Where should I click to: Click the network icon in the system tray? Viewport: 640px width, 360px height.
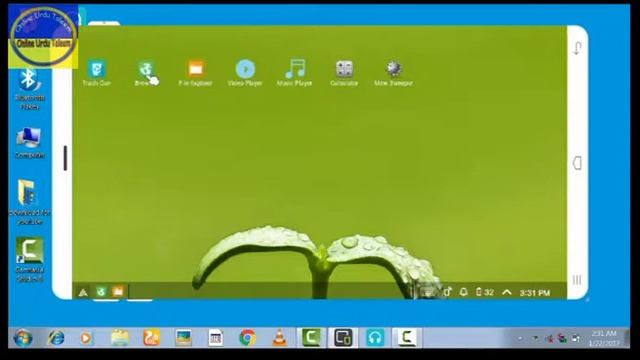coord(576,338)
